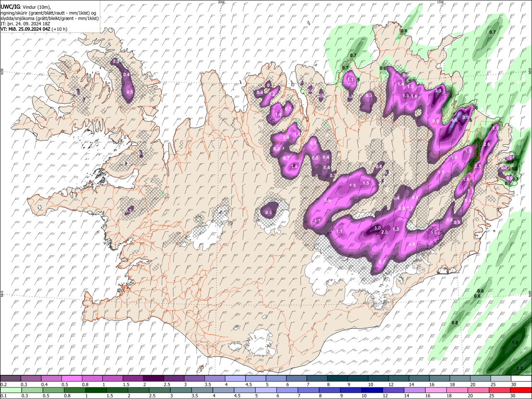This screenshot has height=399, width=532.
Task: Choose the bright red above-30 swatch in the lower legend row
Action: point(521,390)
